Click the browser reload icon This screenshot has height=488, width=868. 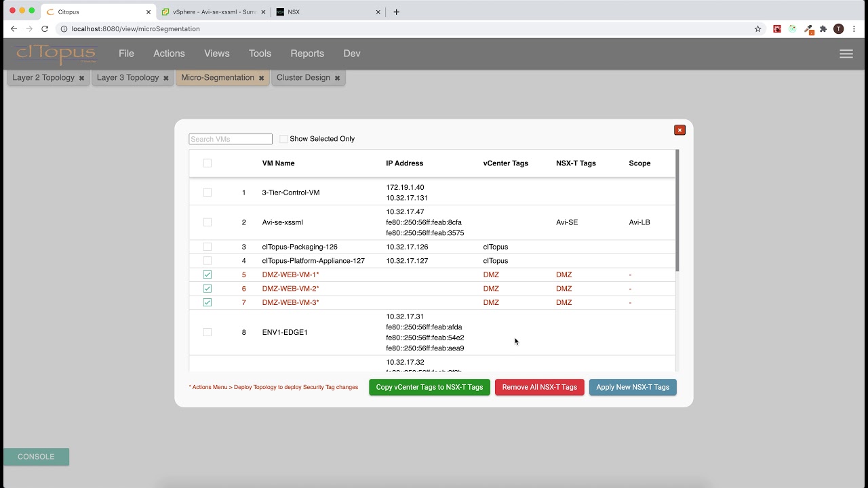(45, 29)
